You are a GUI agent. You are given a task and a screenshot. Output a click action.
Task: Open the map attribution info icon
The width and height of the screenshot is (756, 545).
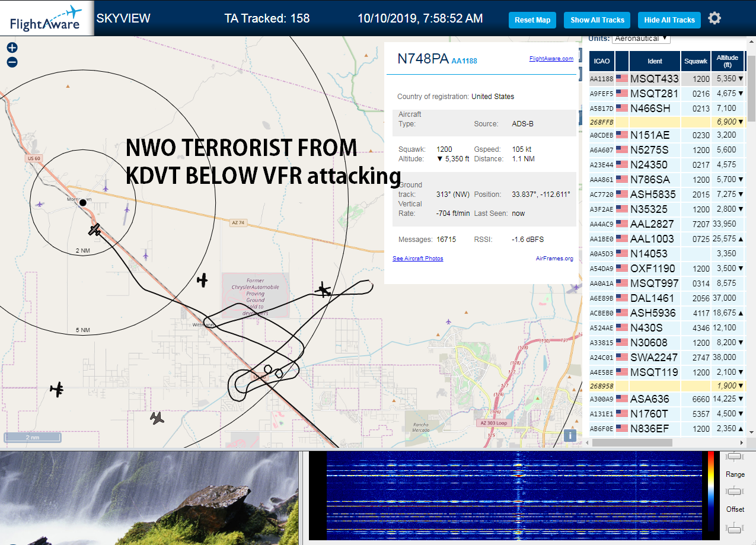(570, 435)
